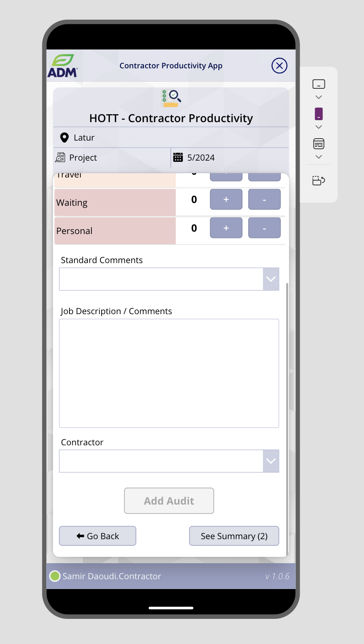Open the Contractor dropdown arrow
Image resolution: width=364 pixels, height=644 pixels.
(x=271, y=461)
